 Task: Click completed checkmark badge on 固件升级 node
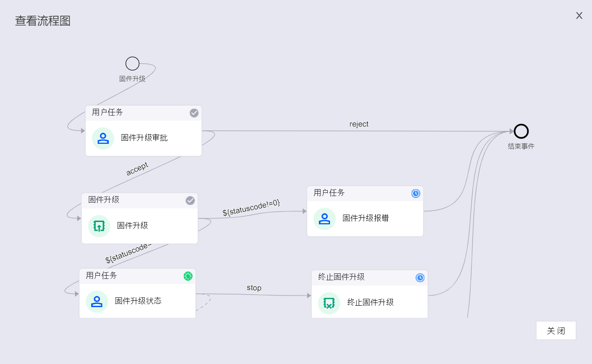190,200
